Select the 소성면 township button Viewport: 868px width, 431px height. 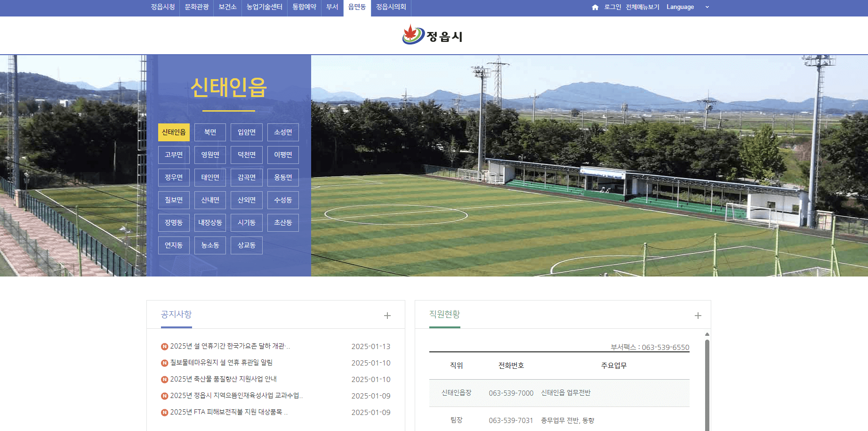click(x=283, y=132)
